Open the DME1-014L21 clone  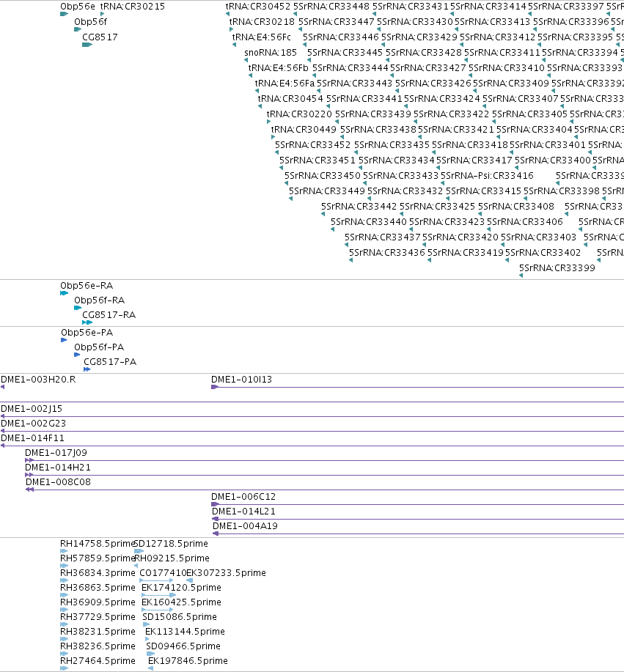[243, 512]
